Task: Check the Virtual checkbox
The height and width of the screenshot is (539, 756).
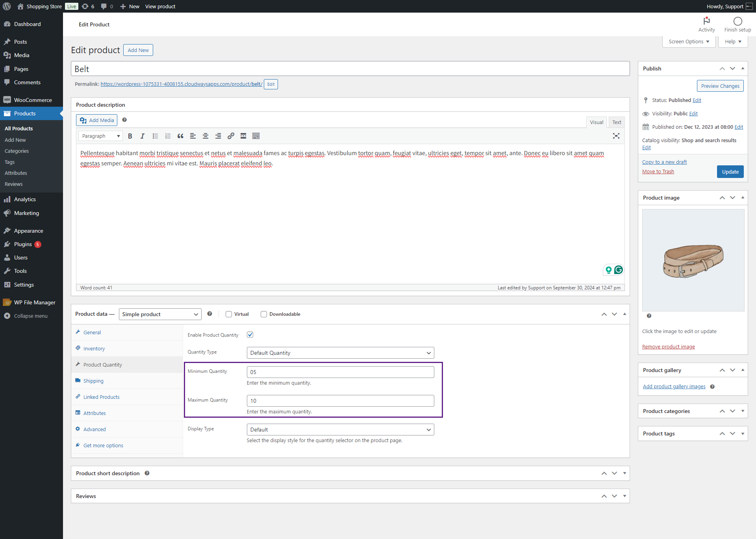Action: [229, 314]
